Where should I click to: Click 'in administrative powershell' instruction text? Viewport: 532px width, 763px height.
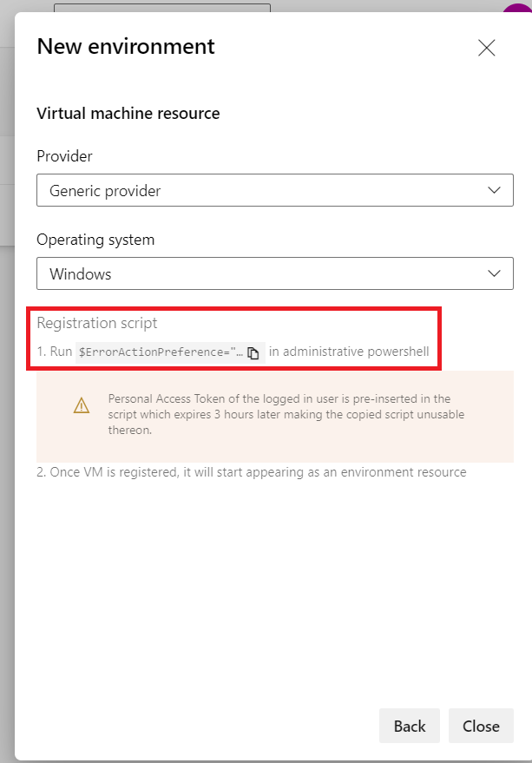click(349, 352)
